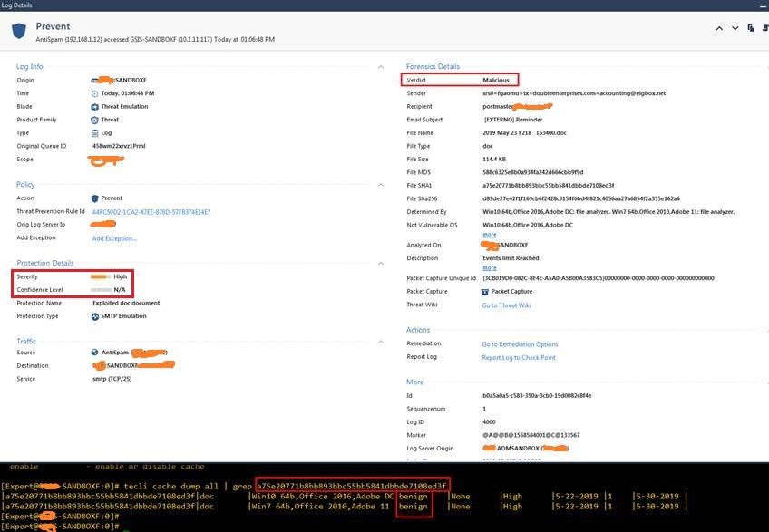Show more under Description

[x=490, y=268]
